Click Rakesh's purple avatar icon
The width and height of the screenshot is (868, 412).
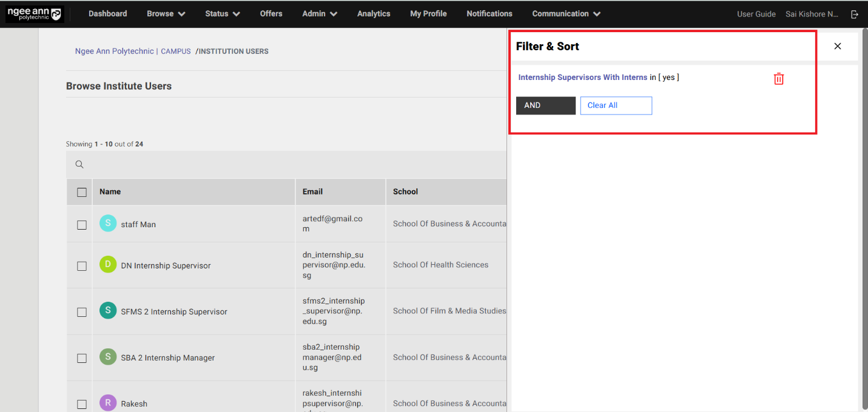click(107, 403)
